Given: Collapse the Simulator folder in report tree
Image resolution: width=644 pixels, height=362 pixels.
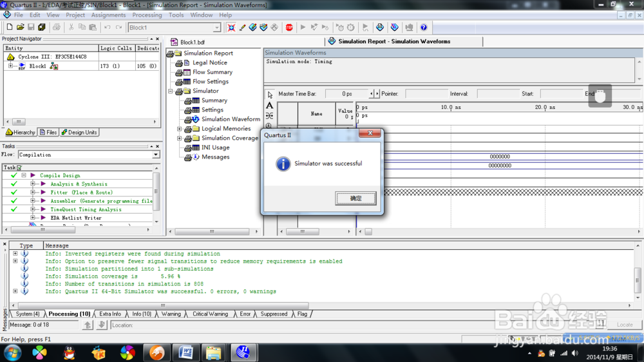Looking at the screenshot, I should pos(171,91).
